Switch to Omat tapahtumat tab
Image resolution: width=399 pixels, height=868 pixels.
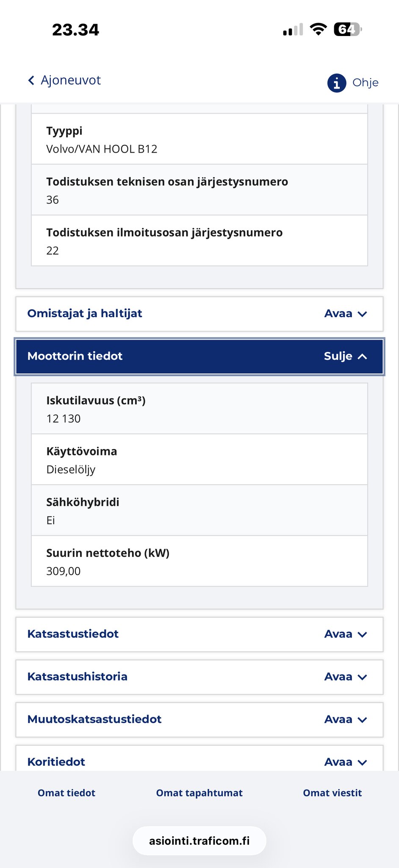(x=199, y=793)
